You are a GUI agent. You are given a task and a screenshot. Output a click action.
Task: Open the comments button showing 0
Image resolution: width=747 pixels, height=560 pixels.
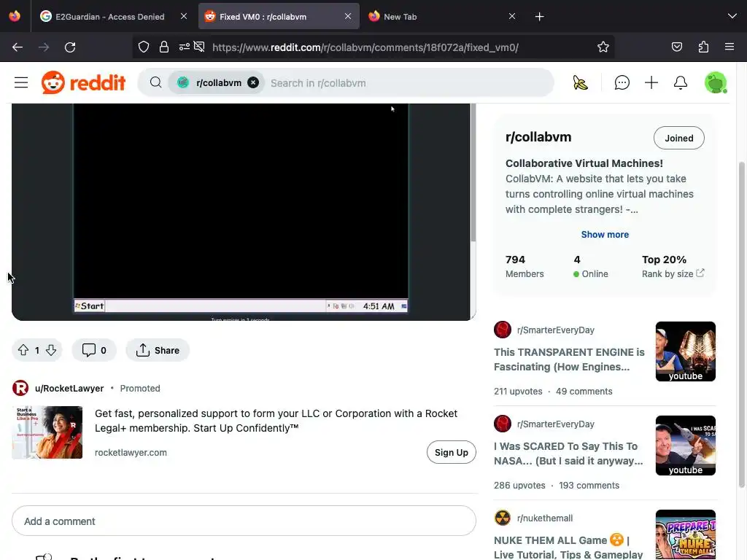coord(94,351)
